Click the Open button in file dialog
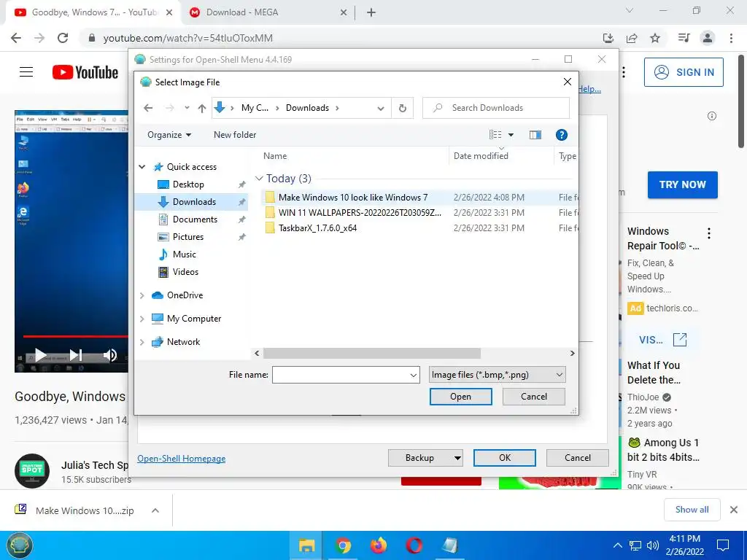Screen dimensions: 747x560 461,397
